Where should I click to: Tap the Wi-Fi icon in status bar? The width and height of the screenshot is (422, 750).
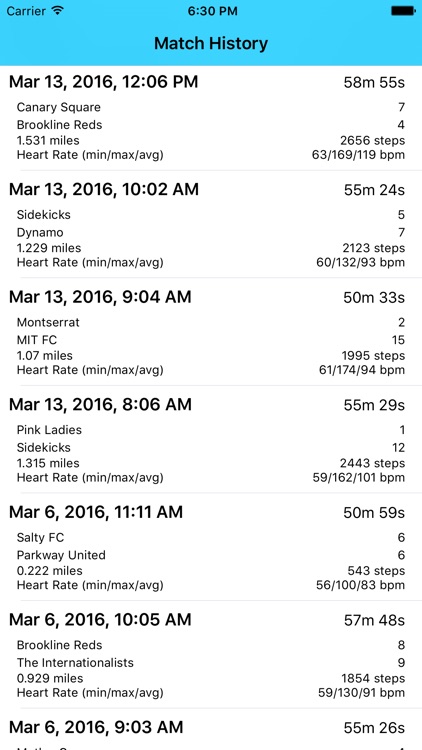point(57,11)
